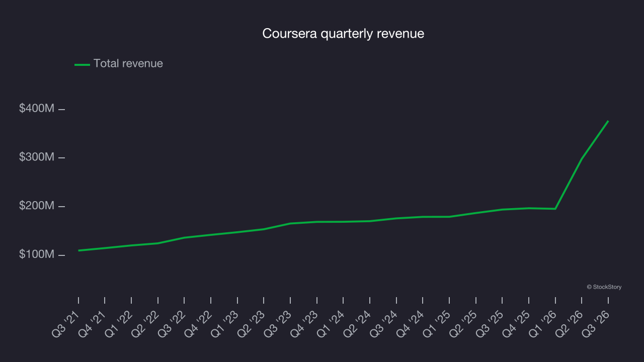Screen dimensions: 644x362
Task: Click the Q3 '22 x-axis label
Action: [172, 323]
